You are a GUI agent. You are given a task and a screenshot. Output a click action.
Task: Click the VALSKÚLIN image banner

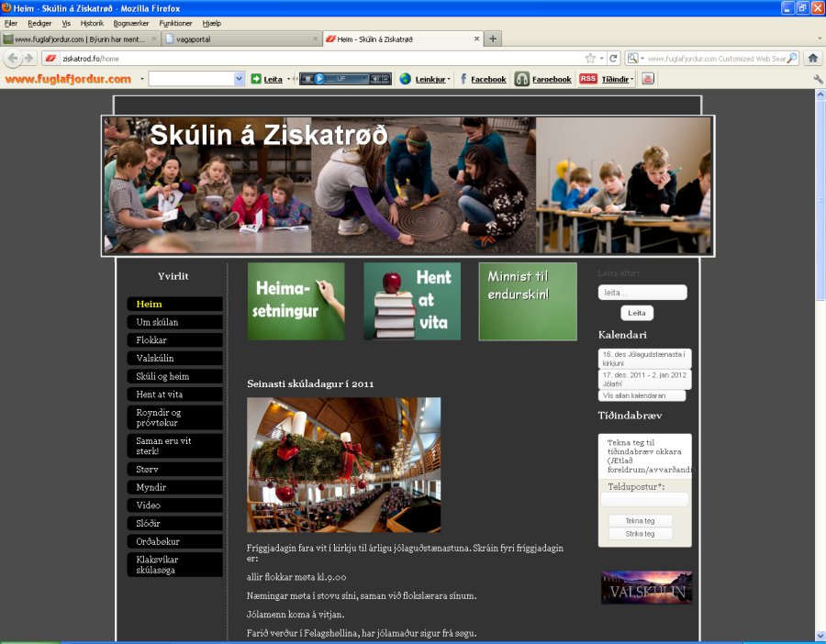pos(647,588)
